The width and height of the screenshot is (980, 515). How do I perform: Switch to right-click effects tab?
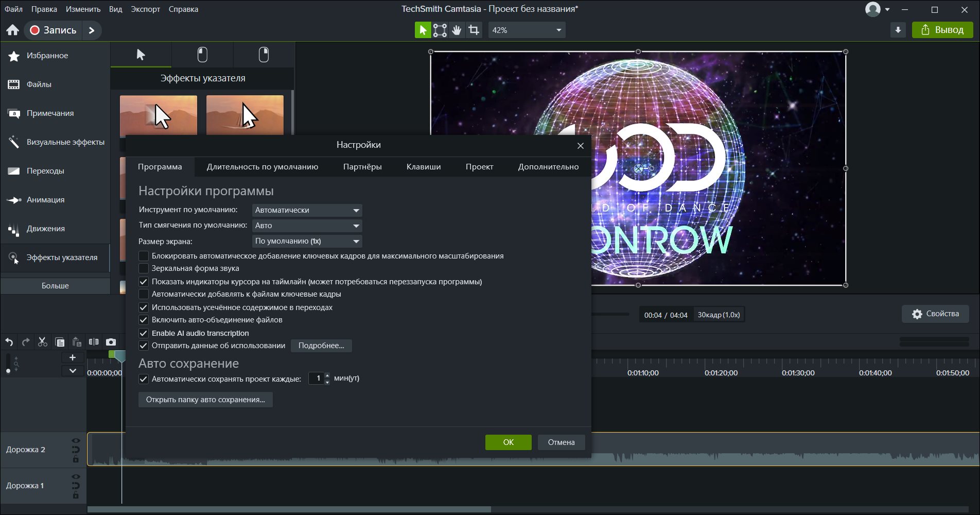coord(264,55)
